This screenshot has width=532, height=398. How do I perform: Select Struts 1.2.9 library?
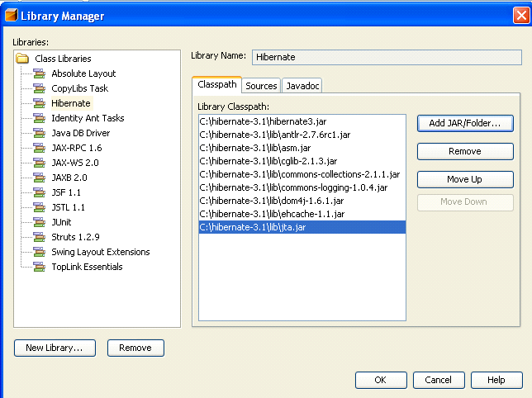click(75, 237)
